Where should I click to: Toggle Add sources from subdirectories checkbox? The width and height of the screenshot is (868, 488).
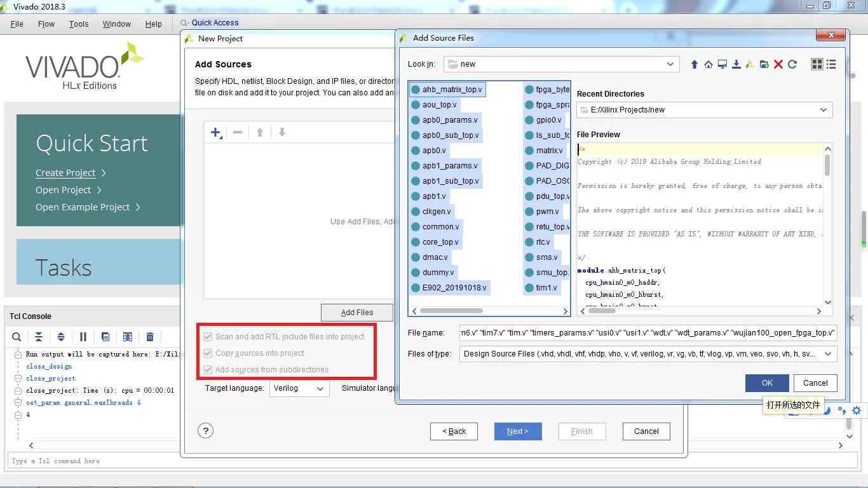pyautogui.click(x=208, y=370)
